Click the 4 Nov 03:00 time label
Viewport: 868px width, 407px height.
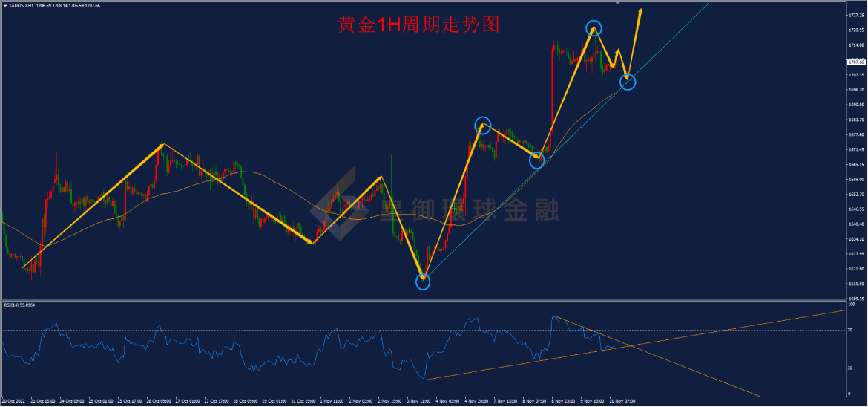(446, 400)
